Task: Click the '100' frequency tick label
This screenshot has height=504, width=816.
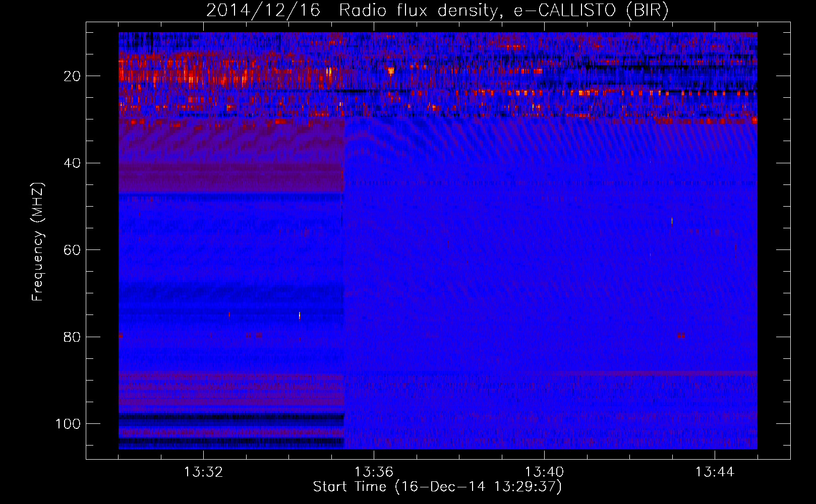Action: click(x=68, y=424)
